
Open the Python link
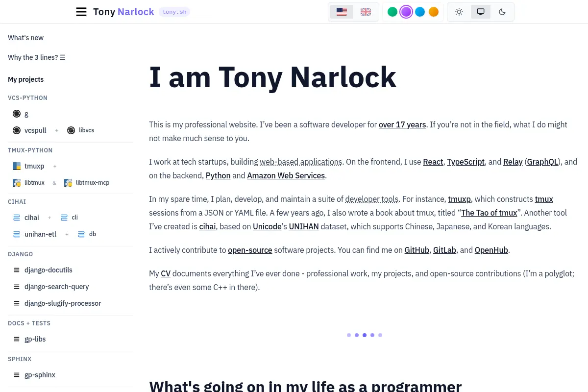pyautogui.click(x=218, y=175)
